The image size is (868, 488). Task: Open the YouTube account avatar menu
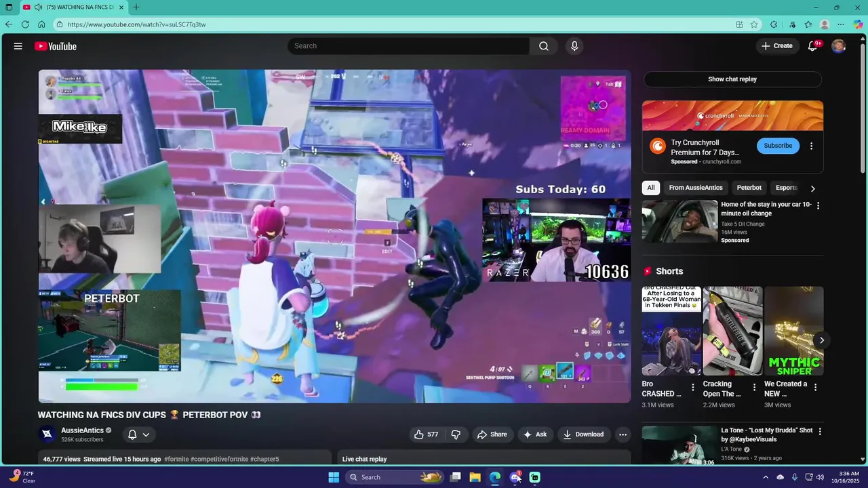[839, 46]
